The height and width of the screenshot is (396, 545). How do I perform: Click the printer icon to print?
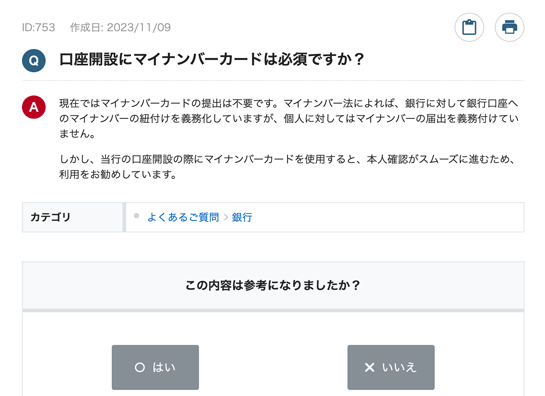pyautogui.click(x=509, y=27)
